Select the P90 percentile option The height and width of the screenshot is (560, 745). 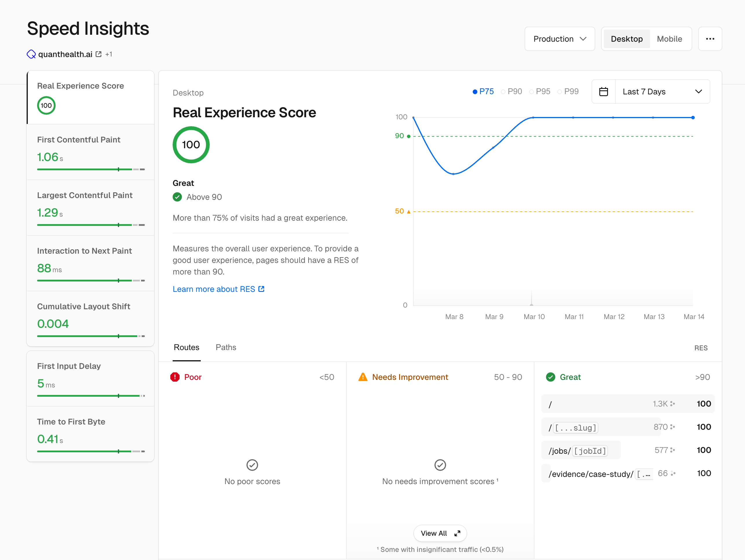click(x=511, y=91)
